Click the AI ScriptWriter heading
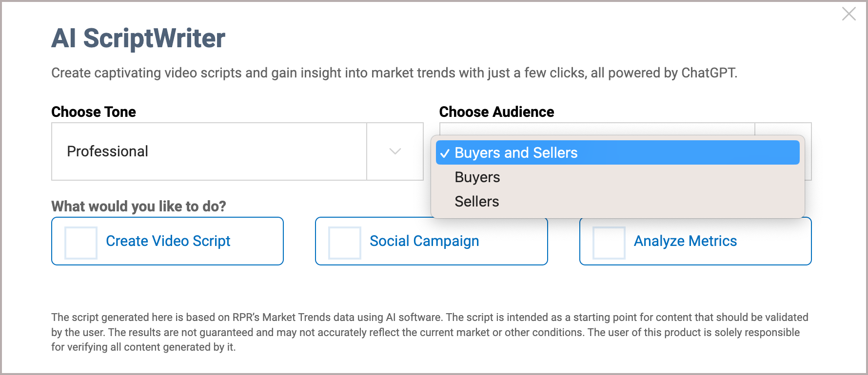 (x=138, y=38)
